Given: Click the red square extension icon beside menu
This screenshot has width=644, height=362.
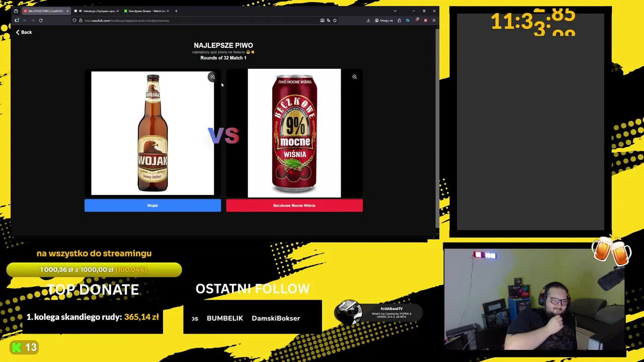Looking at the screenshot, I should coord(426,21).
